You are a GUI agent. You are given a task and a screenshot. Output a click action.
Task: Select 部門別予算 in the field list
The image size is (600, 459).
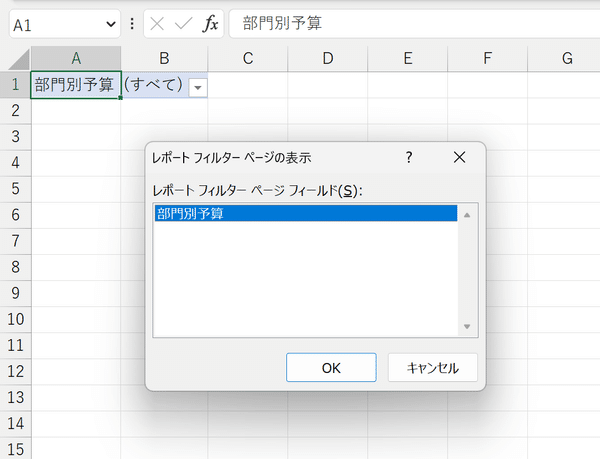click(x=306, y=213)
